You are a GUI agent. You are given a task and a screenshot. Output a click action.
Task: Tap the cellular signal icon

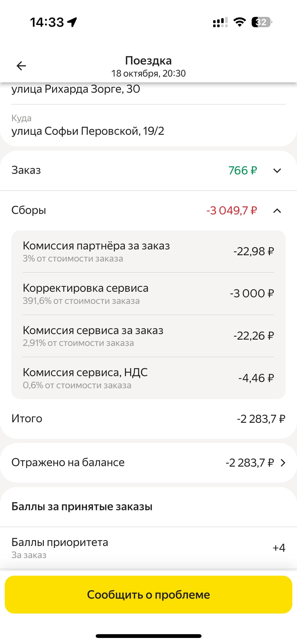click(220, 22)
